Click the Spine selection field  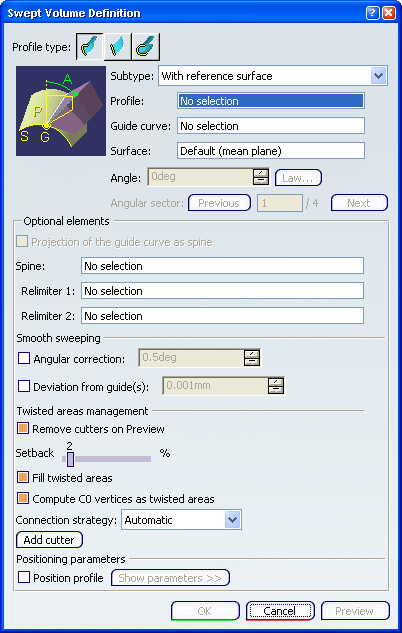click(222, 266)
